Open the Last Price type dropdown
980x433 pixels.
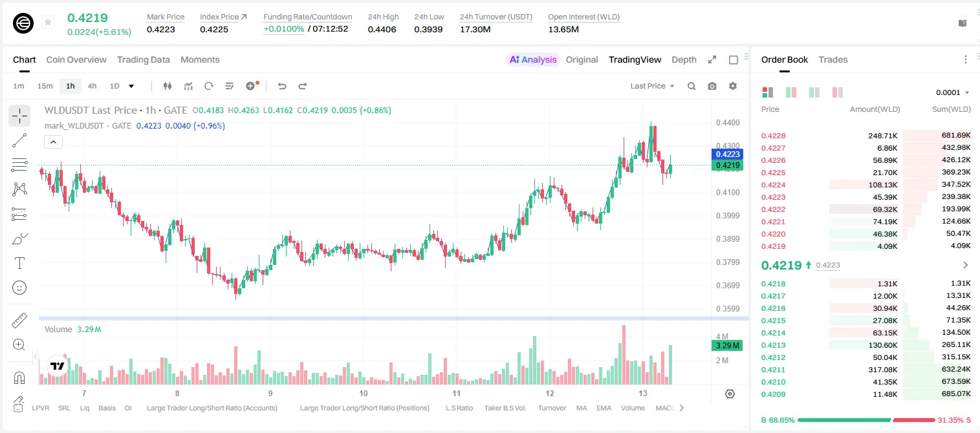tap(652, 86)
